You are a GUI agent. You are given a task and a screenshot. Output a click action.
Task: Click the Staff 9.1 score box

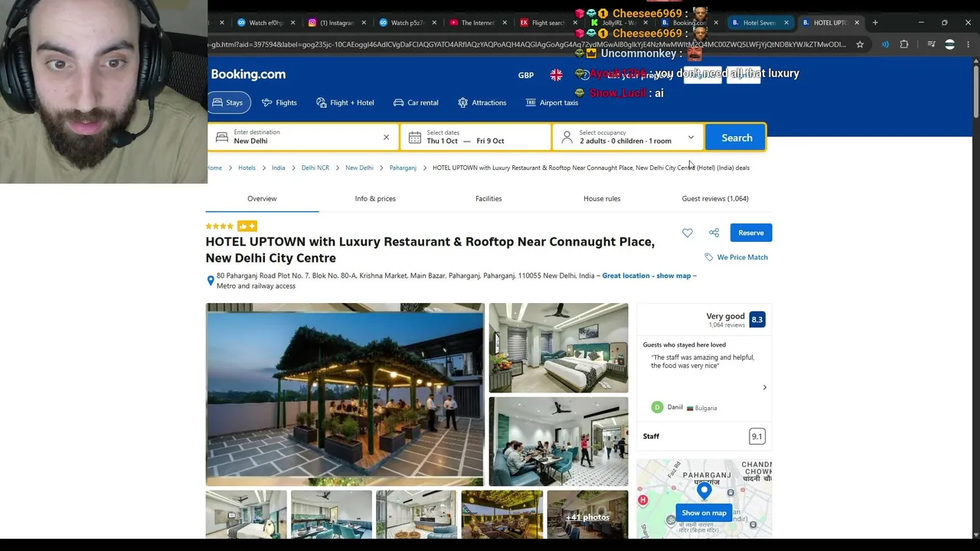(756, 436)
